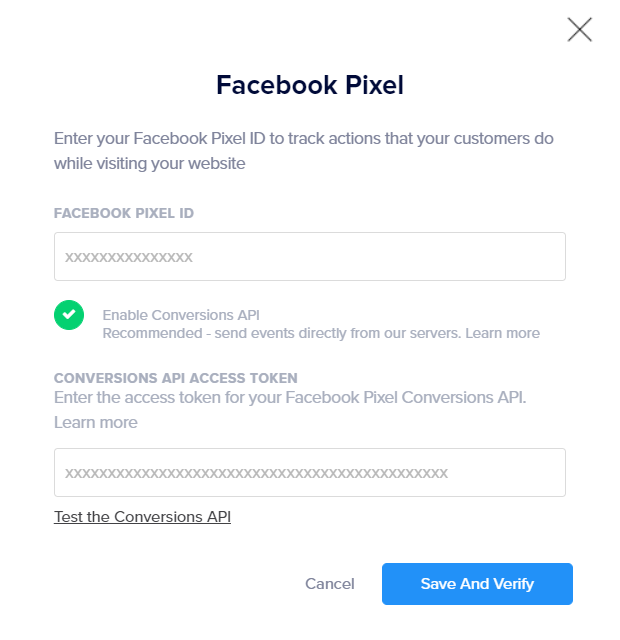The width and height of the screenshot is (620, 640).
Task: Click the CONVERSIONS API ACCESS TOKEN label
Action: [x=176, y=378]
